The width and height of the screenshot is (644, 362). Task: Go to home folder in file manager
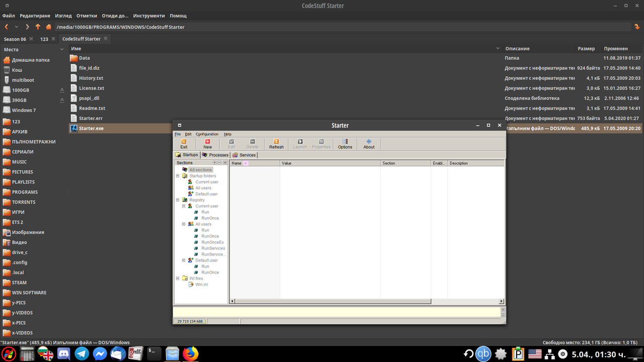(x=48, y=27)
